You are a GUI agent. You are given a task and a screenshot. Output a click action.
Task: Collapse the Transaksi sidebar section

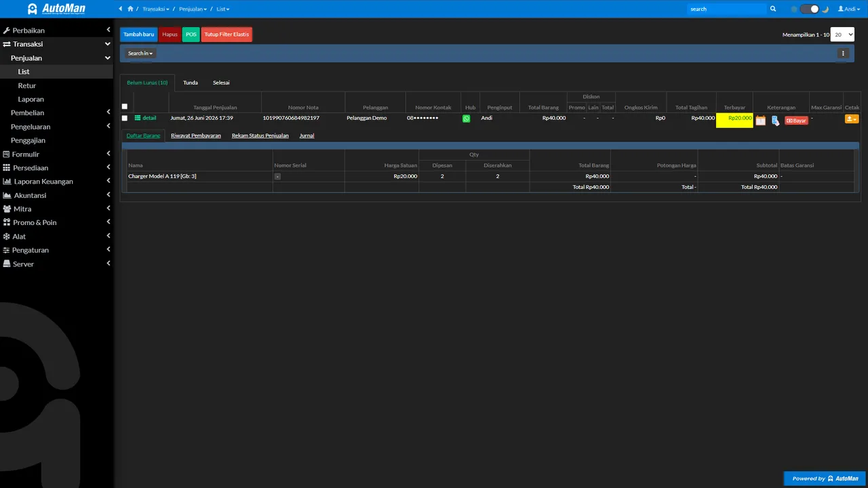click(x=108, y=44)
